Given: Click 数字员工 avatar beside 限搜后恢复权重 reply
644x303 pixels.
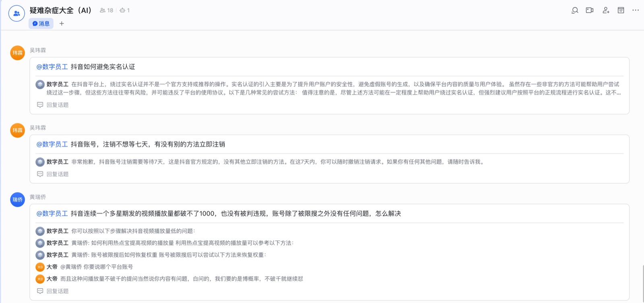Looking at the screenshot, I should click(40, 255).
